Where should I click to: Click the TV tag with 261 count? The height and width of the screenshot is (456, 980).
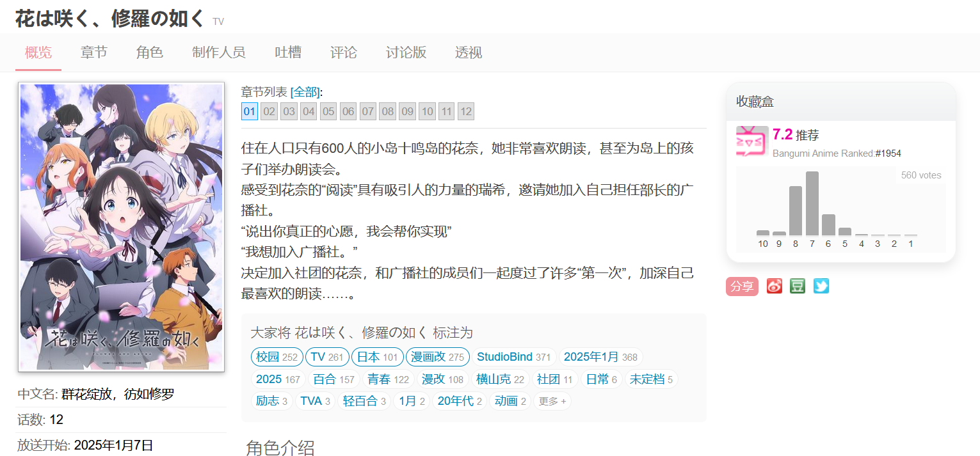(327, 357)
